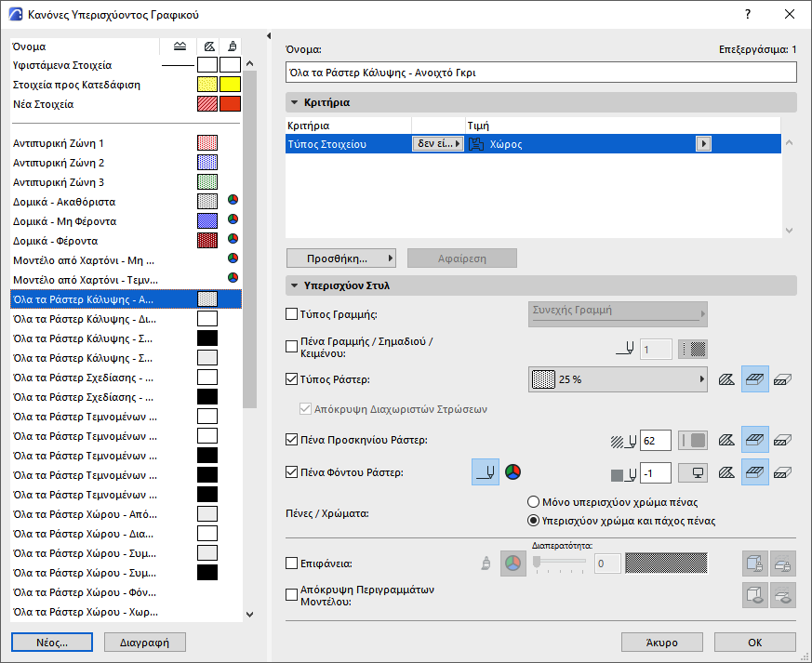Click the Όνομα rule name text field
The image size is (812, 663).
(541, 73)
